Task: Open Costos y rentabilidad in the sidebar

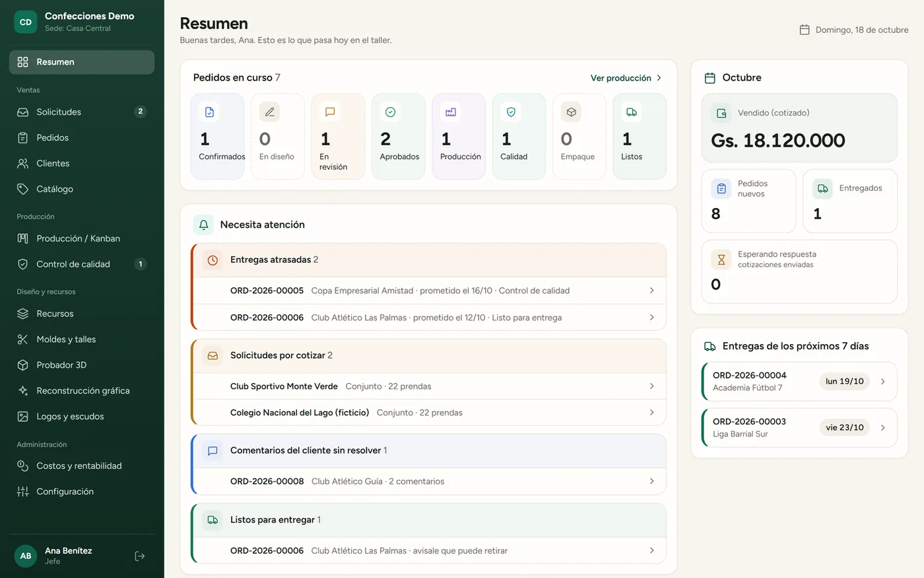Action: coord(82,466)
